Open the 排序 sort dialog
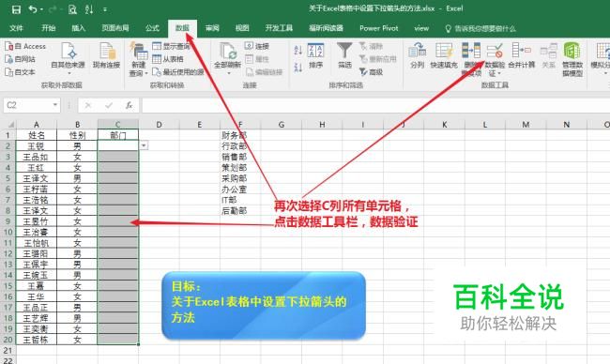This screenshot has height=364, width=610. (316, 56)
